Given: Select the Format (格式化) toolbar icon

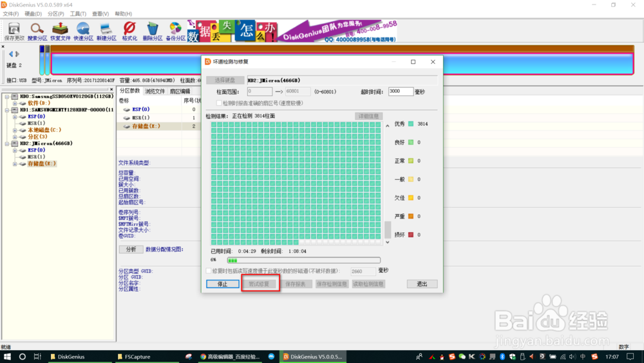Looking at the screenshot, I should (x=129, y=31).
